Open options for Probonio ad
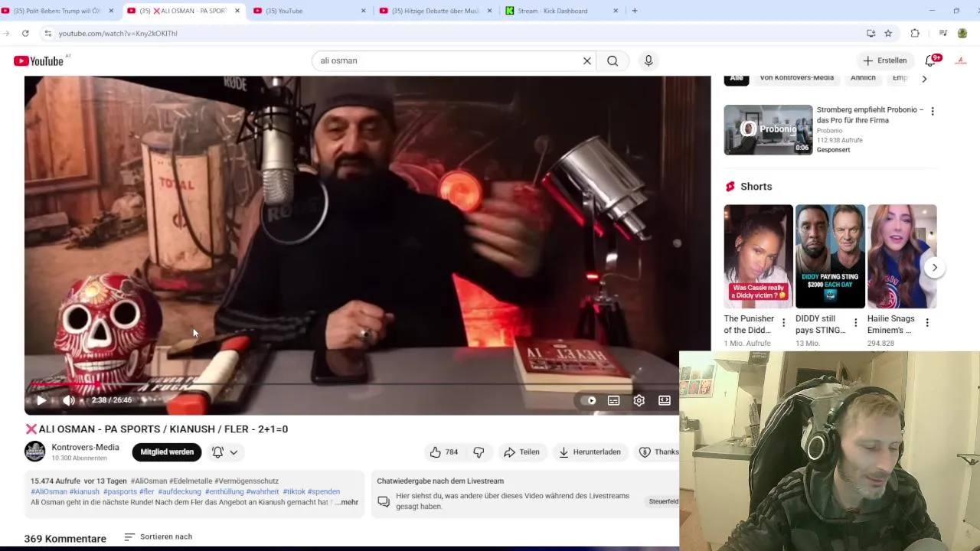 pyautogui.click(x=932, y=111)
